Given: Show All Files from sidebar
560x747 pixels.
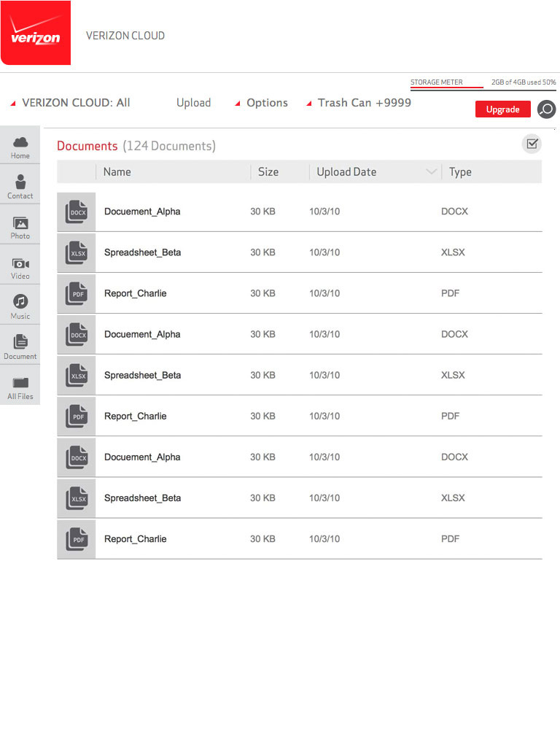Looking at the screenshot, I should tap(20, 387).
